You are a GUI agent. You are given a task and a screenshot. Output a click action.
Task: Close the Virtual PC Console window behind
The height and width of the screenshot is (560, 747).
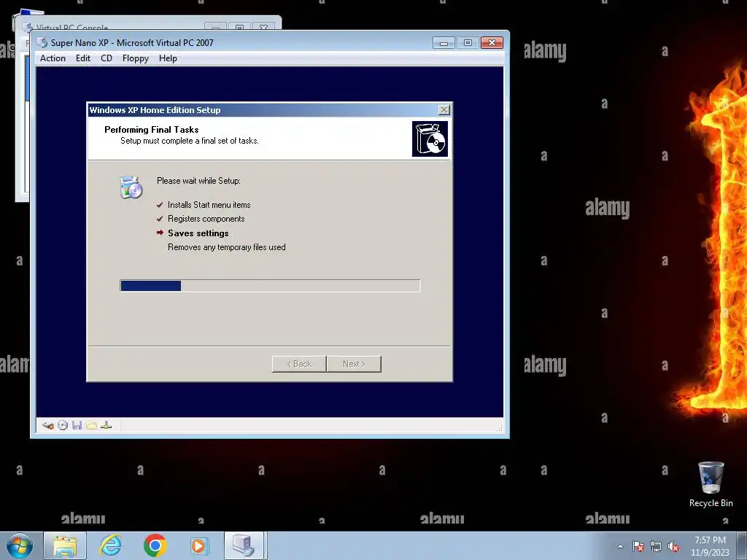[263, 27]
